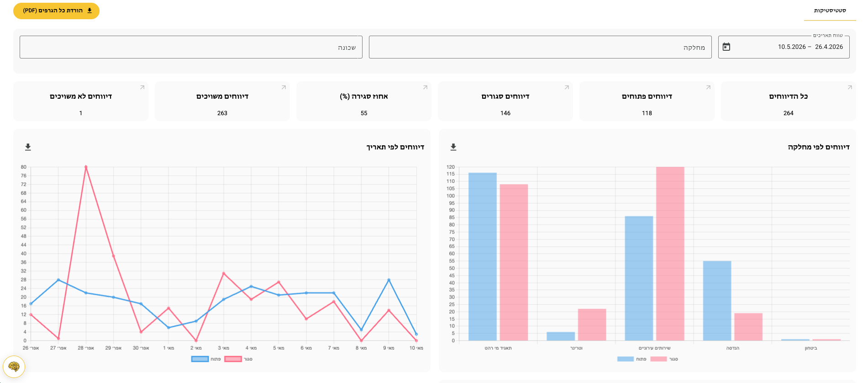Open calendar icon in date range field
Viewport: 868px width, 383px height.
pos(726,47)
